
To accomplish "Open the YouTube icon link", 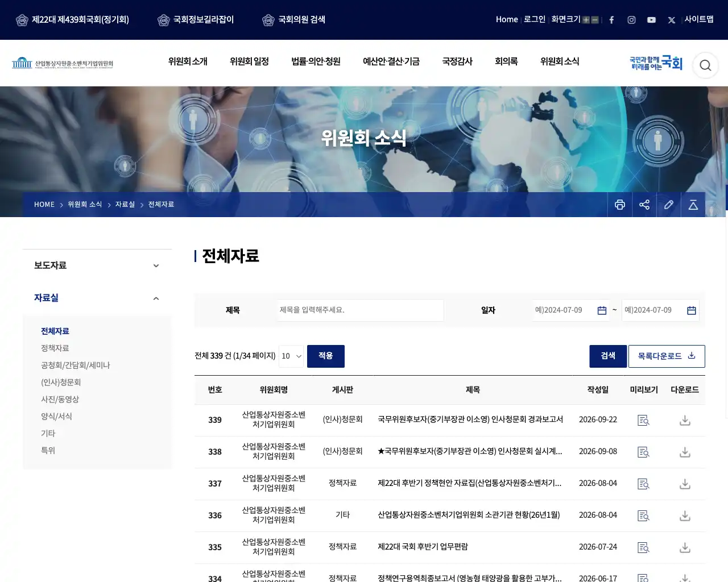I will (651, 20).
